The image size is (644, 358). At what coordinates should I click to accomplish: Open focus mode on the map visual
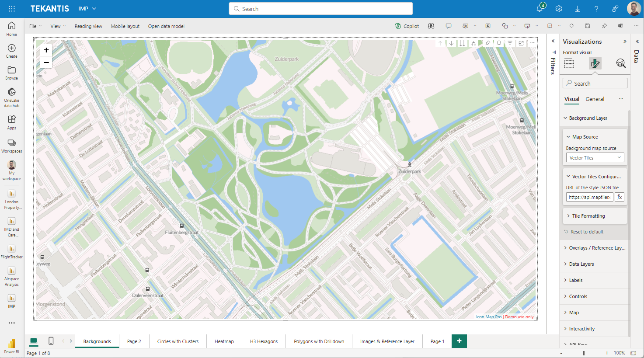tap(521, 43)
